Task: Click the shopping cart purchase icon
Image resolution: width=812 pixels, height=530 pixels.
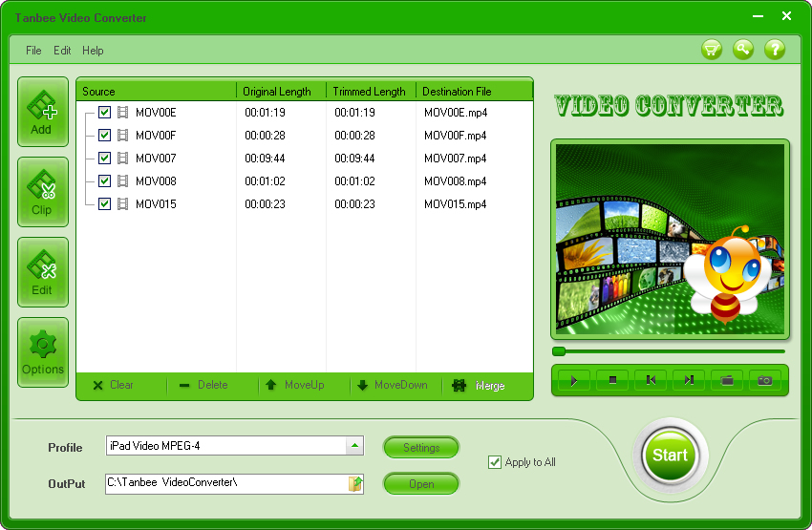Action: click(x=712, y=50)
